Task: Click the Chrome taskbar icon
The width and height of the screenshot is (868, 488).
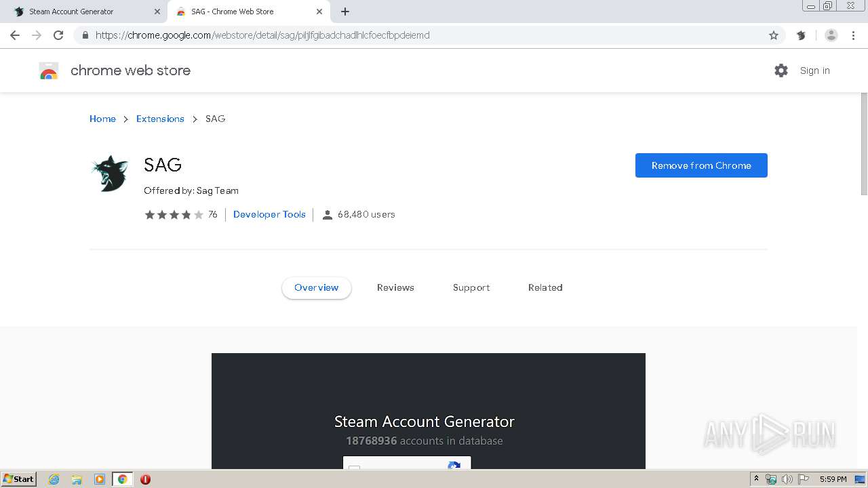Action: click(x=122, y=479)
